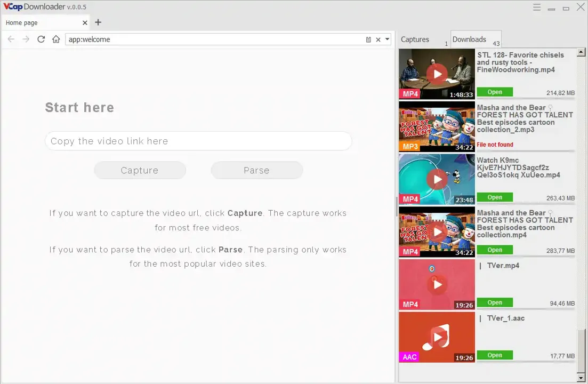Open the STL 128 FineWoodworking.mp4 file
Viewport: 588px width, 384px height.
pos(495,92)
